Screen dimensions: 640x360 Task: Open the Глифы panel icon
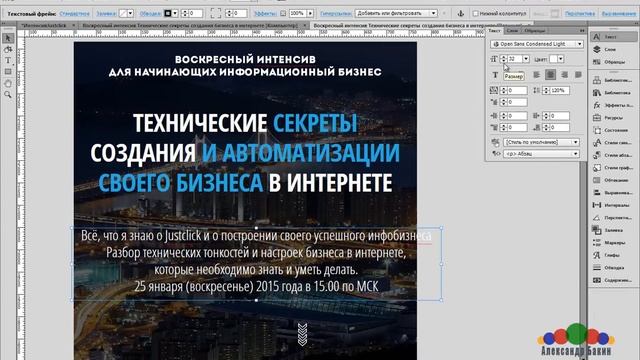click(597, 255)
